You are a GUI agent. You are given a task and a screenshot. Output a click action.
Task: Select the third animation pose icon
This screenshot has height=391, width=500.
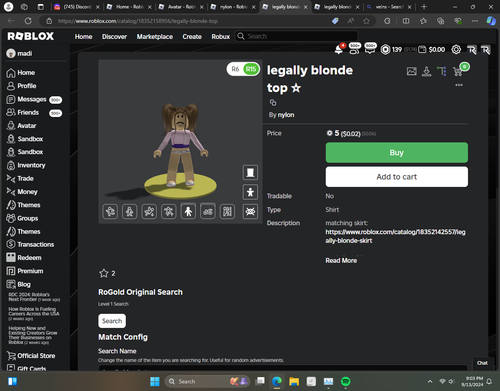[149, 211]
